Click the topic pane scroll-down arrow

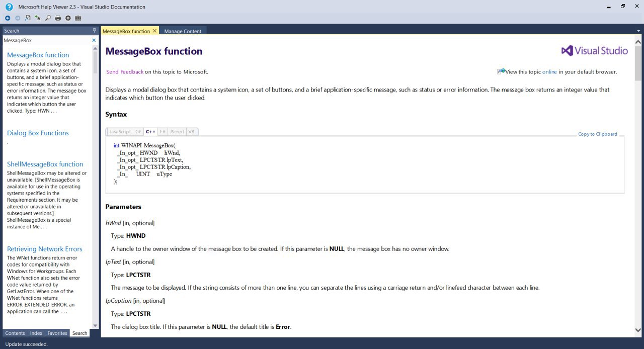[638, 330]
